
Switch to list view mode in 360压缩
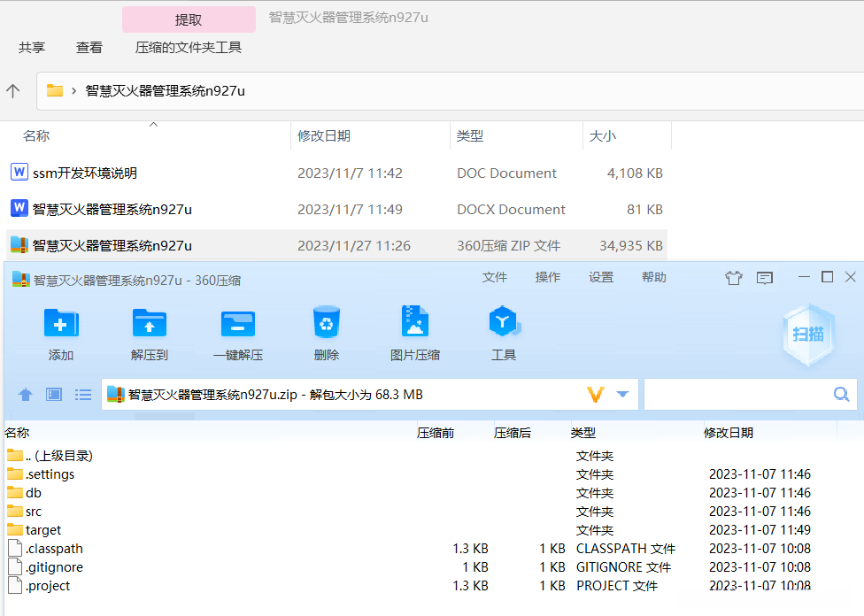(x=83, y=395)
